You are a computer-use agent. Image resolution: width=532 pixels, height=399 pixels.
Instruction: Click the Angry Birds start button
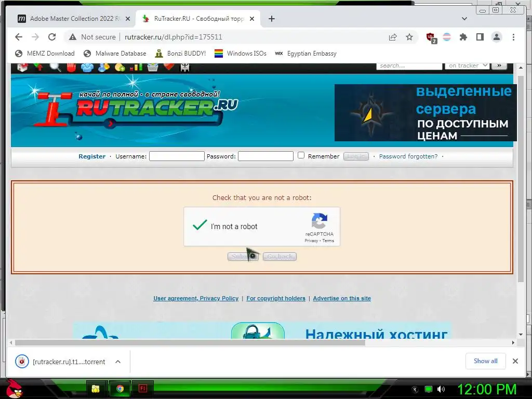pyautogui.click(x=14, y=389)
